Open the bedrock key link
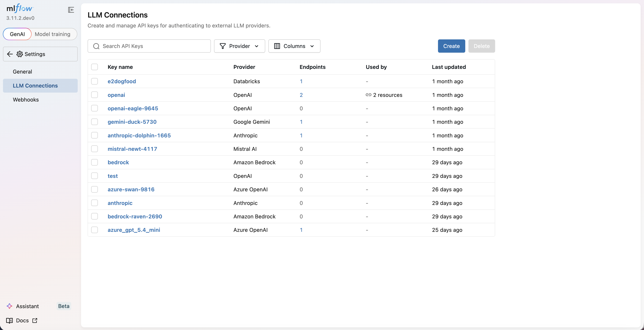Image resolution: width=644 pixels, height=330 pixels. (118, 162)
